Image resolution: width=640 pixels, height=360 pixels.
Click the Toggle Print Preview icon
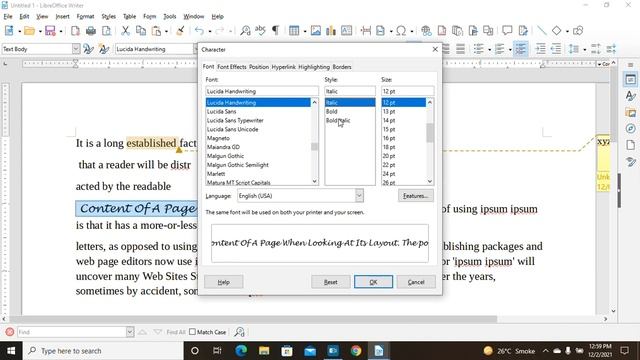[x=106, y=31]
